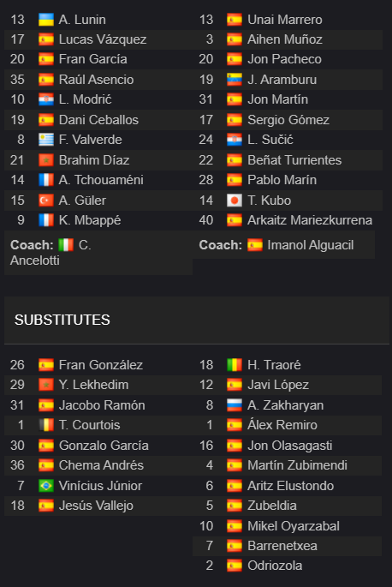Click the Italy flag next to coach Ancelotti
Image resolution: width=392 pixels, height=587 pixels.
pyautogui.click(x=66, y=245)
